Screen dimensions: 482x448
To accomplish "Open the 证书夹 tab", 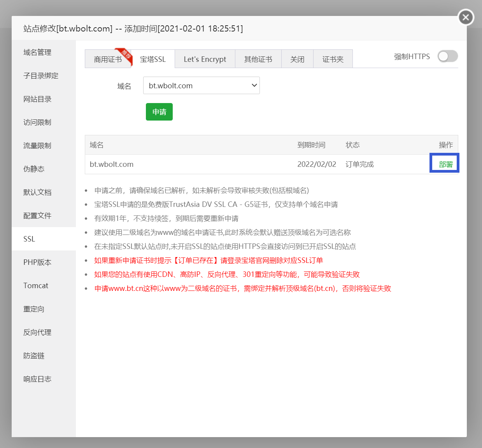I will point(333,59).
